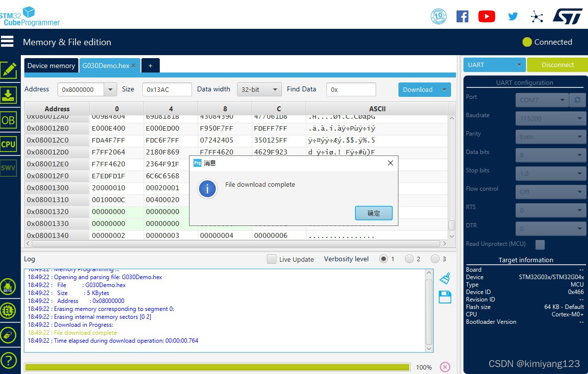Enable the Live Update checkbox
This screenshot has height=374, width=588.
(x=271, y=259)
